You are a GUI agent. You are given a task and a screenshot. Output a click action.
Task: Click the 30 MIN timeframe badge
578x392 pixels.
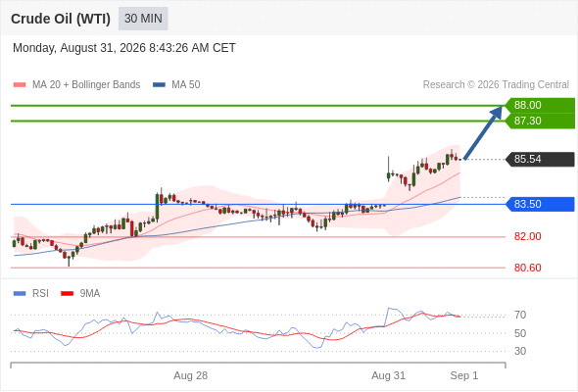(x=143, y=19)
